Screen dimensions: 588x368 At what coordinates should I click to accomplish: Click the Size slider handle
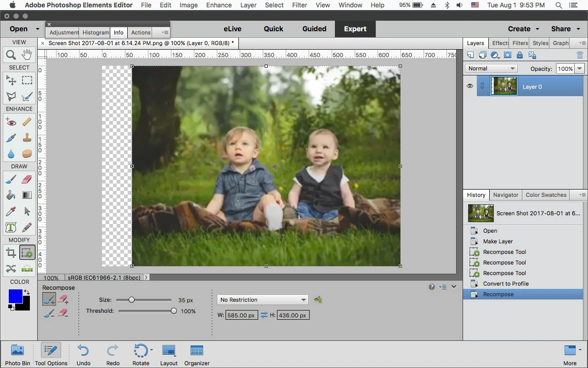click(131, 300)
